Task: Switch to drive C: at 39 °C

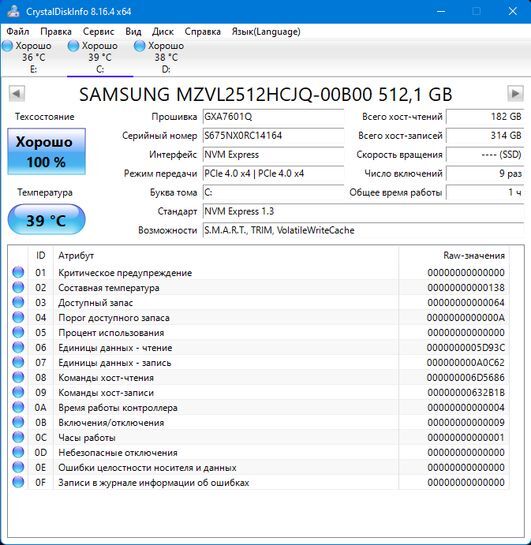Action: pyautogui.click(x=100, y=57)
